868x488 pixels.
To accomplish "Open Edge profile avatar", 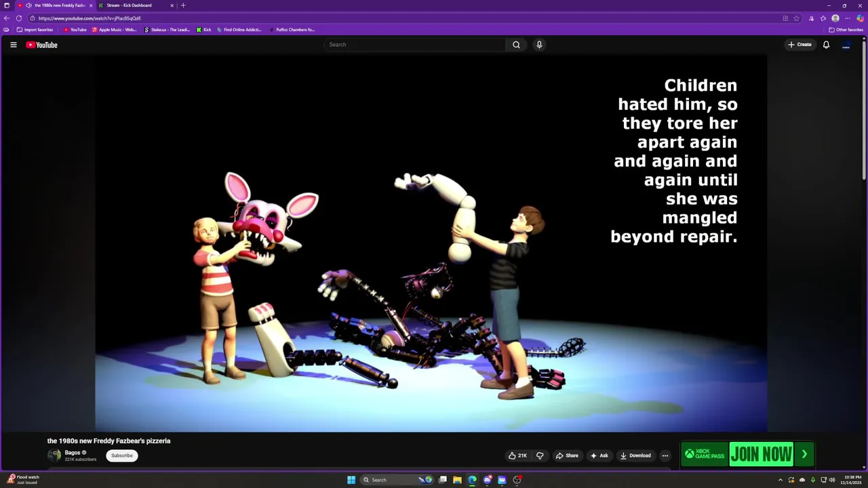I will [x=835, y=18].
